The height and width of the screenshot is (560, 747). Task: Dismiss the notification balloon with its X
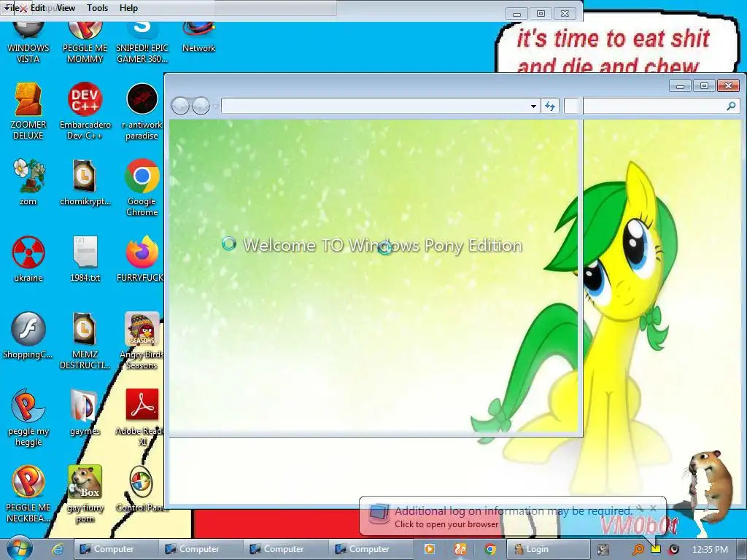tap(654, 508)
